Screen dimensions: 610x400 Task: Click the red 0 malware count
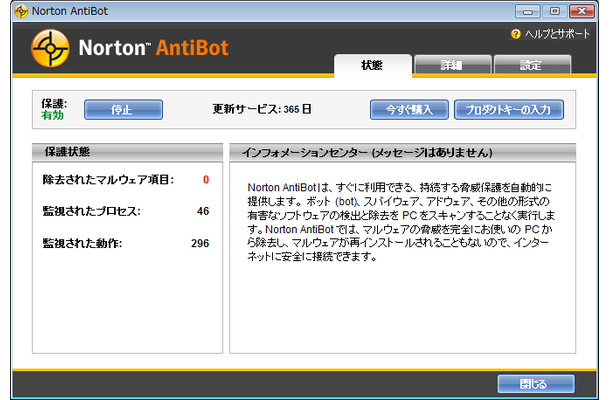tap(206, 180)
